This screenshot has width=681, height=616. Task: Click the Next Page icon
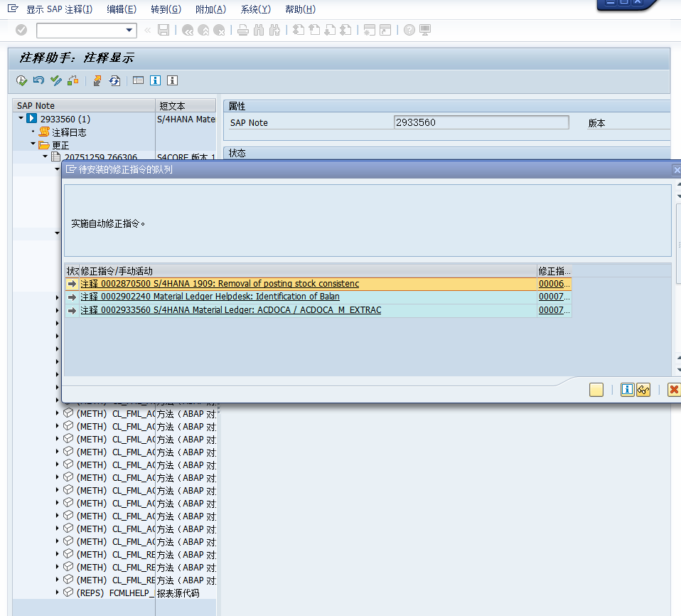coord(330,30)
